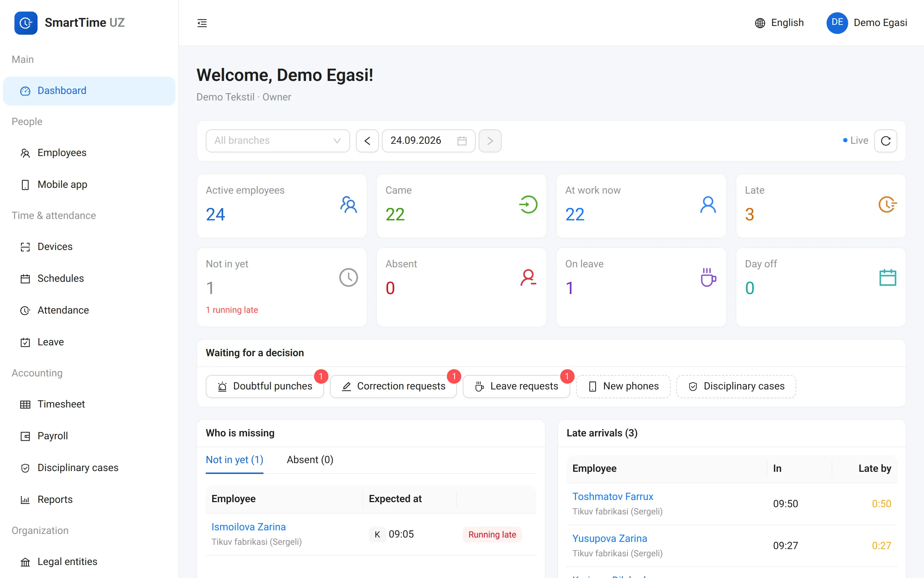This screenshot has height=578, width=924.
Task: Click the '1 running late' text
Action: click(x=232, y=310)
